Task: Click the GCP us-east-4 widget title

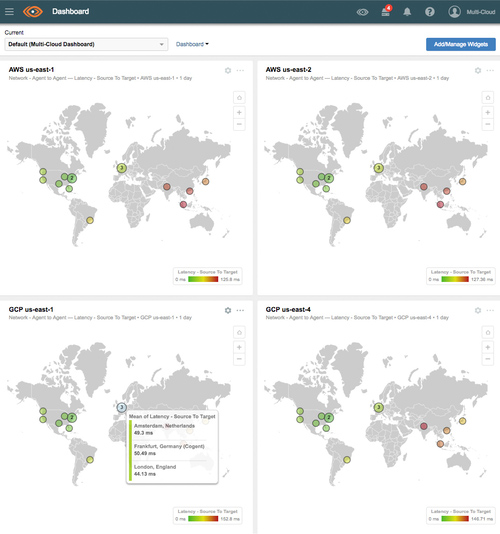Action: pyautogui.click(x=288, y=310)
